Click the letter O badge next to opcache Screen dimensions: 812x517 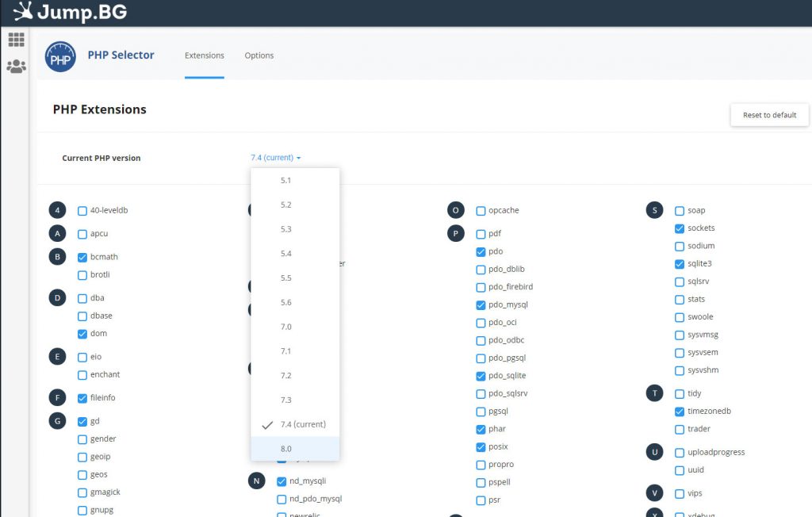click(x=455, y=210)
